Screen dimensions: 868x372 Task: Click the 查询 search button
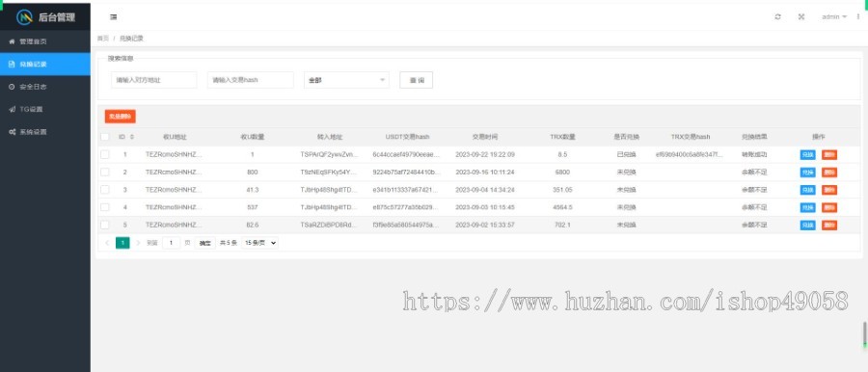[417, 80]
